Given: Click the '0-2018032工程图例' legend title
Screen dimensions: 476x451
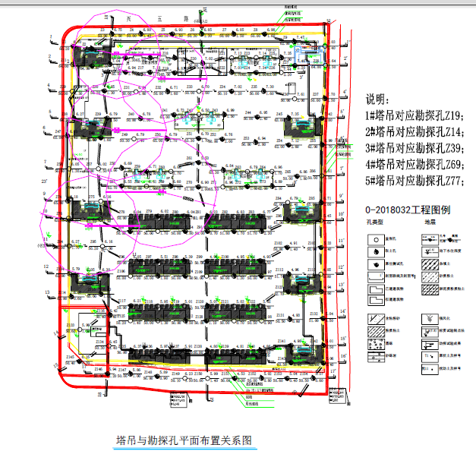Looking at the screenshot, I should click(x=408, y=210).
